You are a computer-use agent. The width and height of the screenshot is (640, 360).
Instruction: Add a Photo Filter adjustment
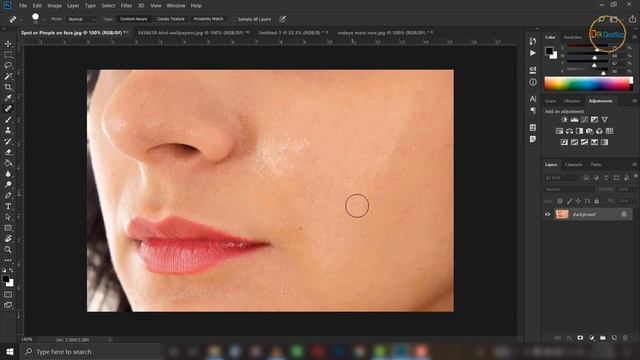[589, 131]
